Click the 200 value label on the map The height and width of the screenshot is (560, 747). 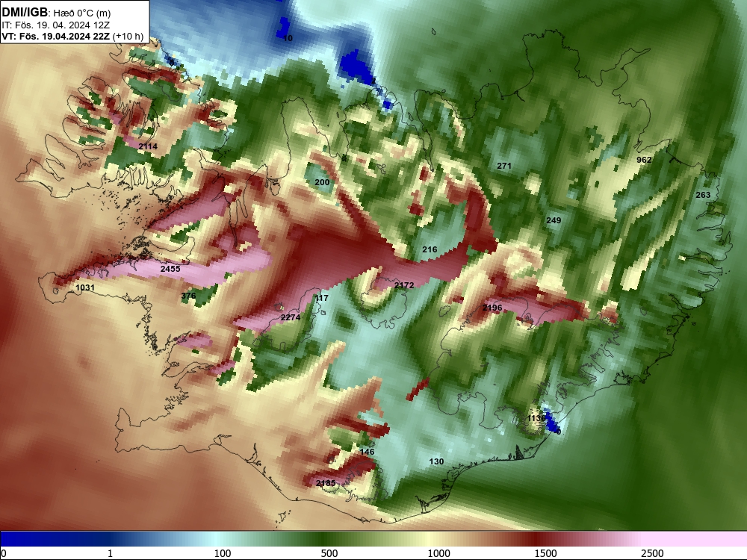click(x=322, y=182)
